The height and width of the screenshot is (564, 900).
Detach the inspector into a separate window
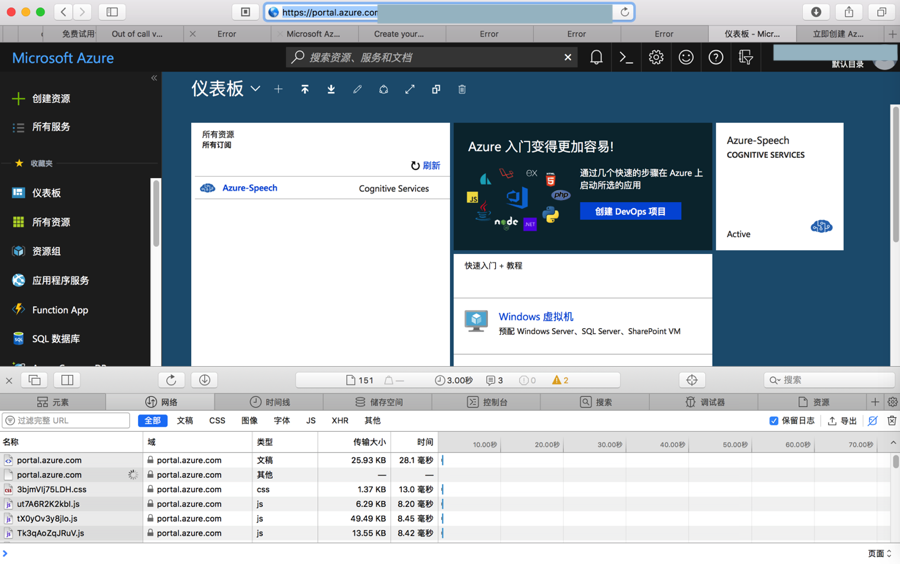tap(34, 380)
